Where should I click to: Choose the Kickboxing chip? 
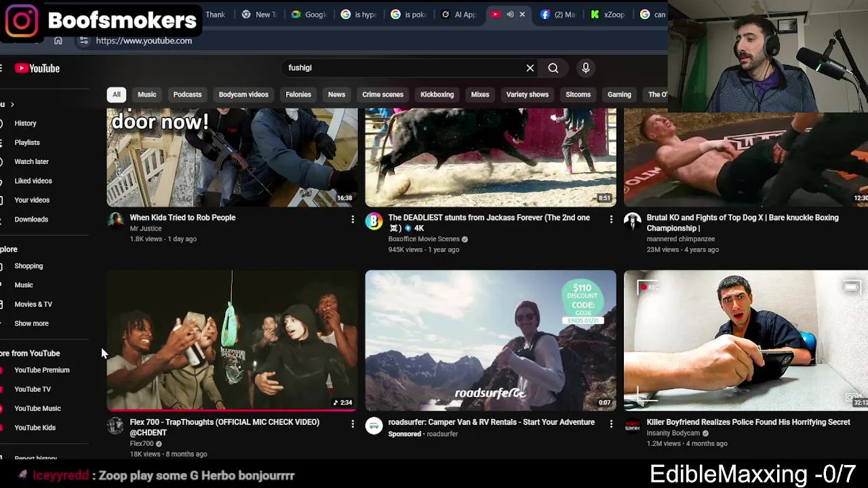pyautogui.click(x=437, y=95)
